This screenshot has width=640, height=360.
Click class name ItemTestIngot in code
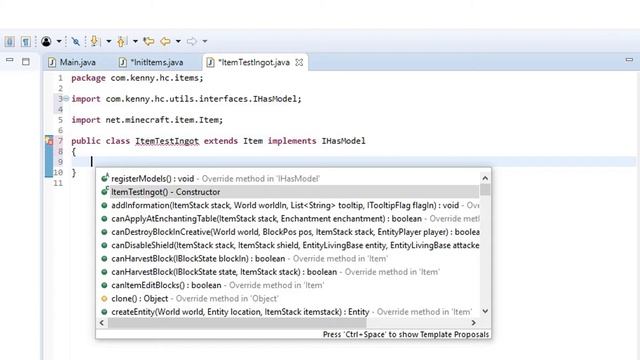(167, 141)
